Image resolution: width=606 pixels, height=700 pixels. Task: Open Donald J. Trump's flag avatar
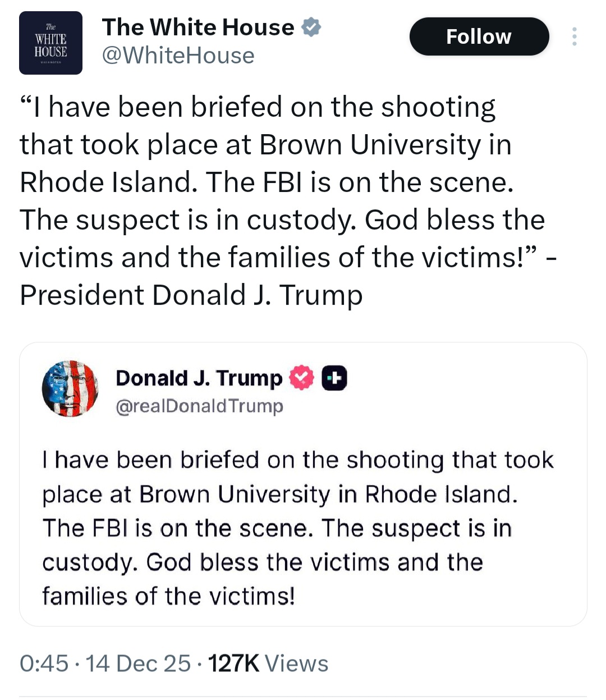(x=70, y=388)
